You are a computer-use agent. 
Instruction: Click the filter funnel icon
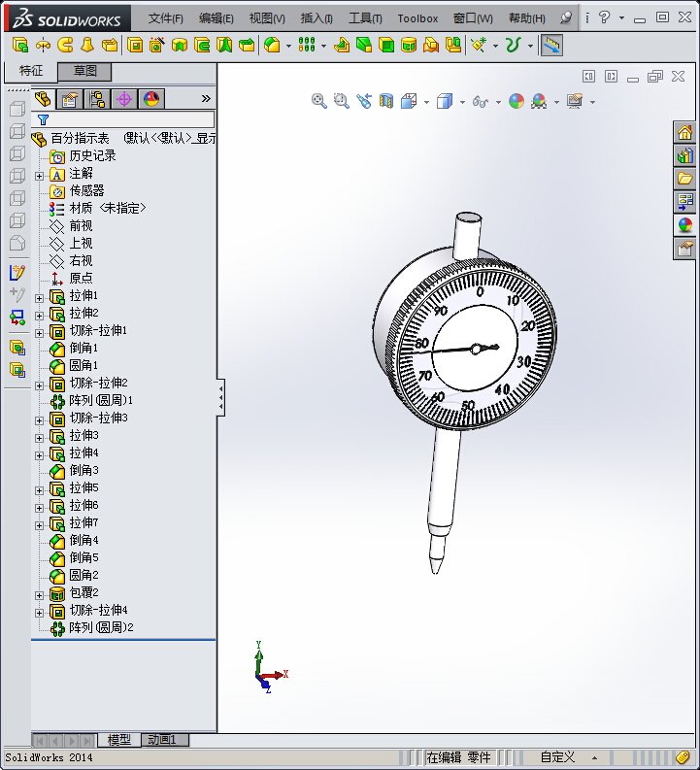pos(43,119)
